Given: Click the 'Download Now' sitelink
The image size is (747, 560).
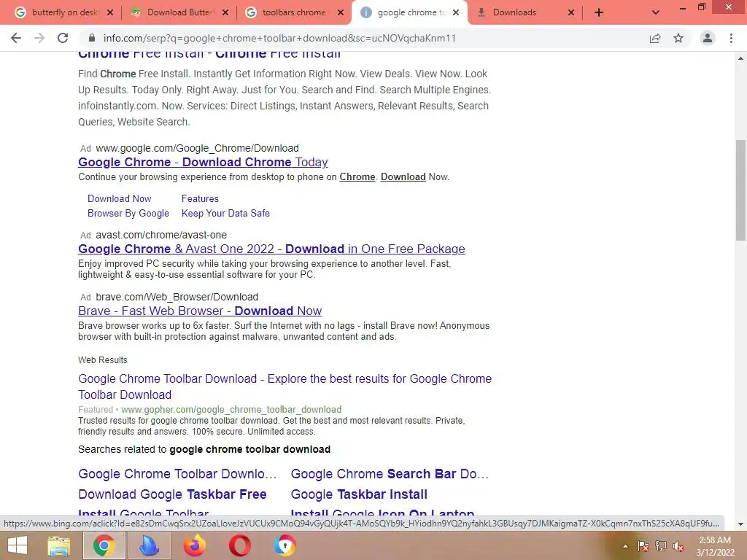Looking at the screenshot, I should point(119,198).
